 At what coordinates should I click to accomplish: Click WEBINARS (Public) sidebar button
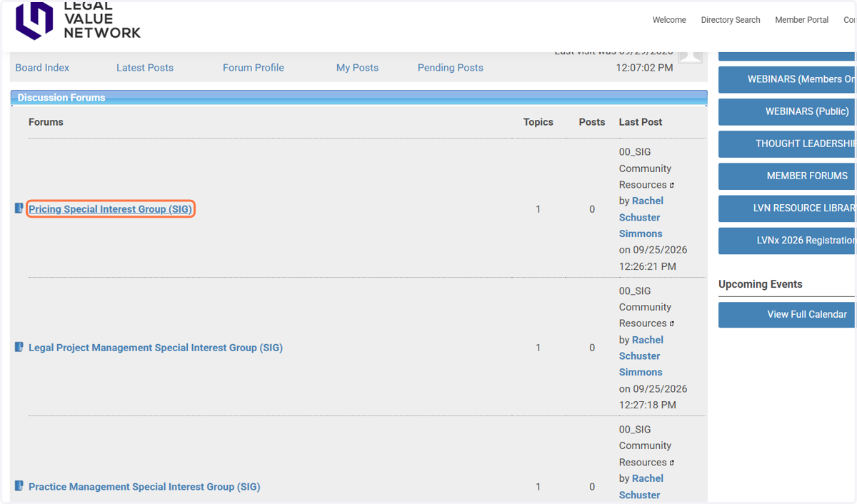point(787,111)
